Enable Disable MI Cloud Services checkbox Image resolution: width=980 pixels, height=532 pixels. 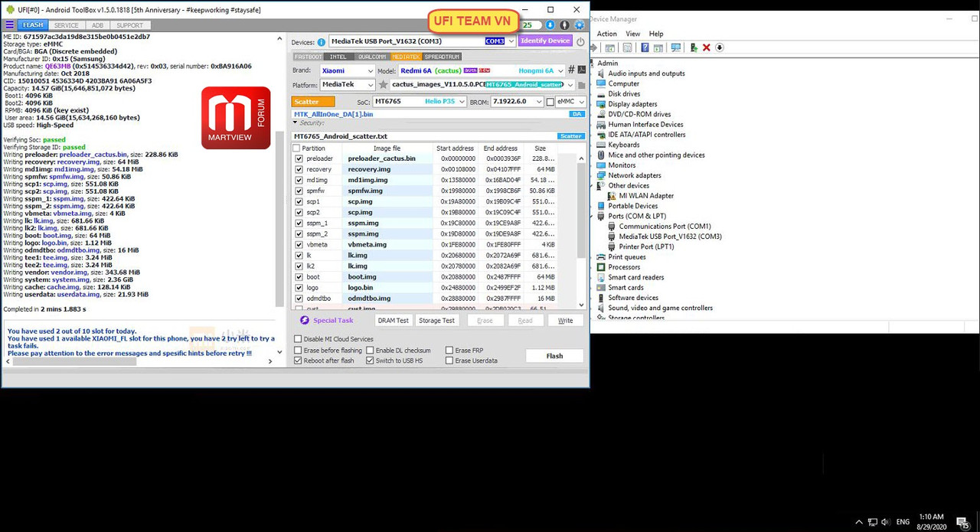coord(298,339)
